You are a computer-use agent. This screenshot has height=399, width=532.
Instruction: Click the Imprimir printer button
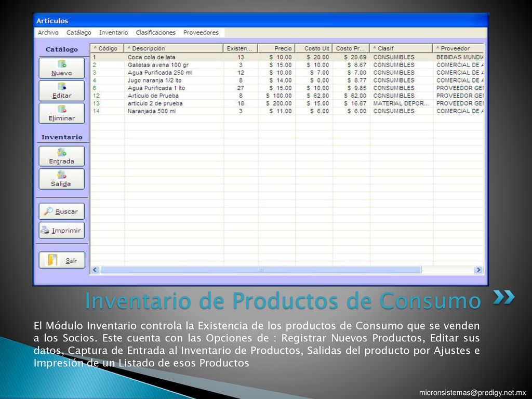click(x=61, y=230)
